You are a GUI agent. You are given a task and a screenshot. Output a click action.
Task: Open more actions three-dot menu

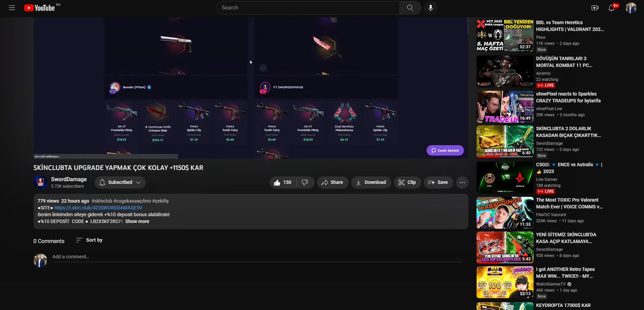(462, 182)
